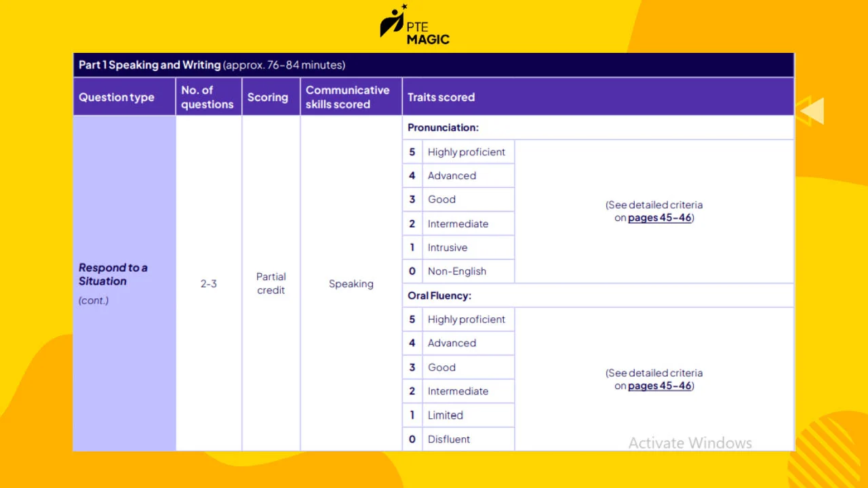Open pages 45–46 link under Pronunciation

[x=660, y=218]
